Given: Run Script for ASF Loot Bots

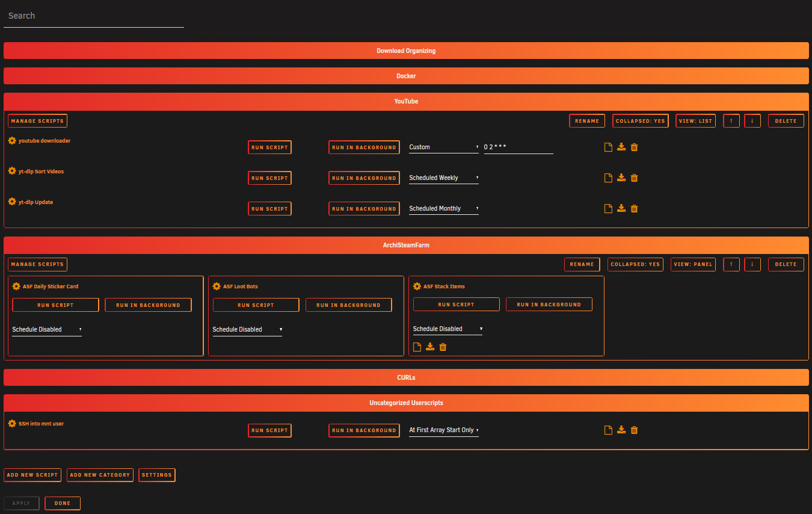Looking at the screenshot, I should pos(256,305).
